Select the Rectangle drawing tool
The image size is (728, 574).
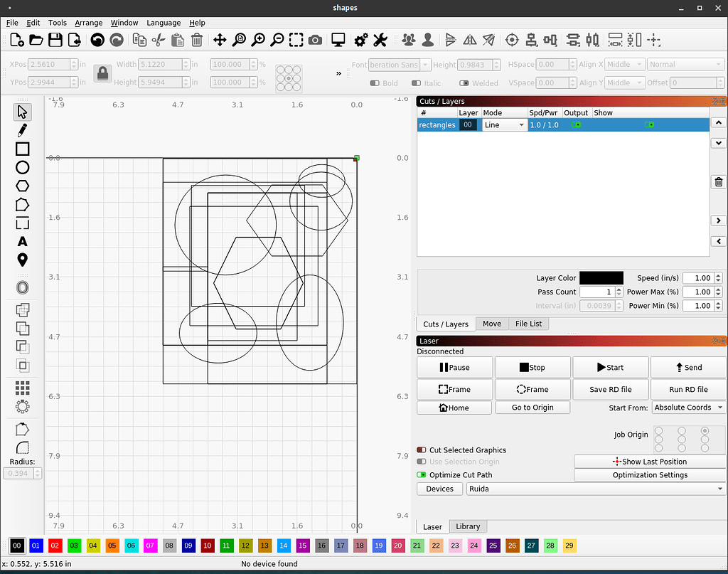pyautogui.click(x=22, y=149)
